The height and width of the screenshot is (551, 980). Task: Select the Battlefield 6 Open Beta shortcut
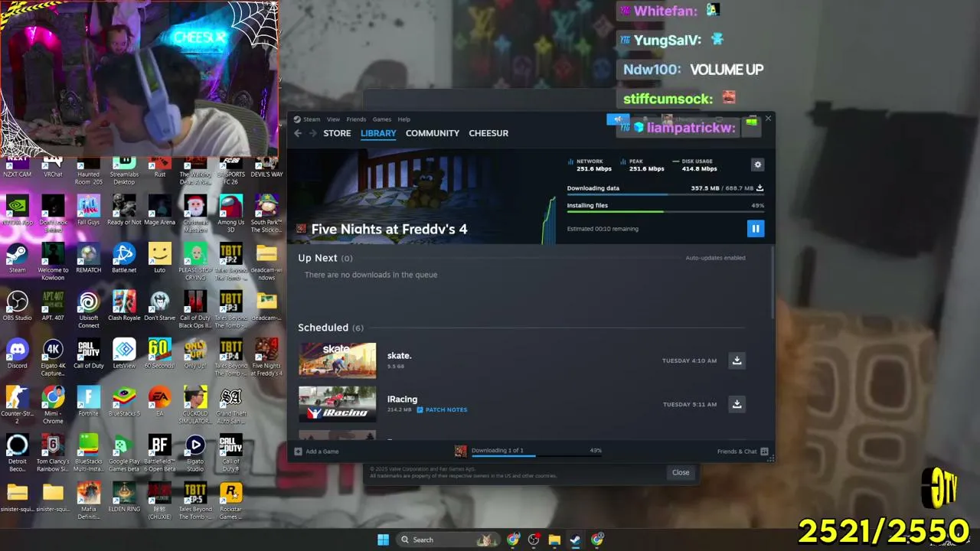[x=159, y=454]
